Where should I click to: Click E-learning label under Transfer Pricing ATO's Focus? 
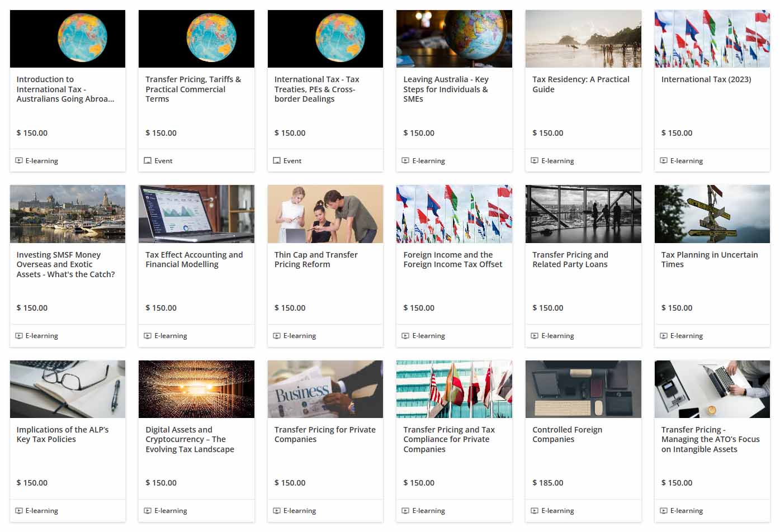(686, 511)
